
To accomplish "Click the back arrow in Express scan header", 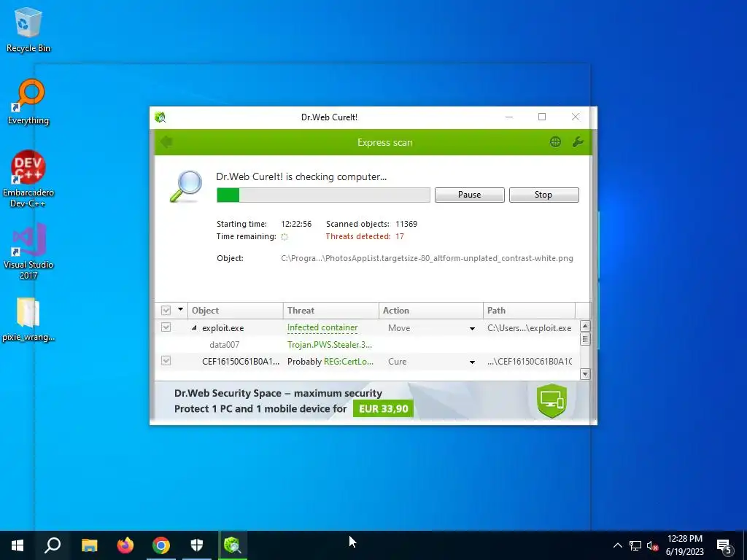I will 167,142.
